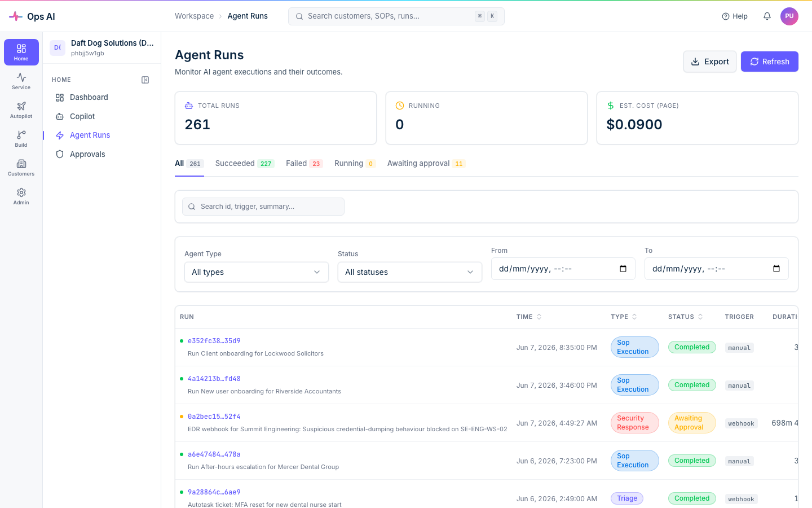Click the Awaiting Approval status badge

click(x=692, y=423)
